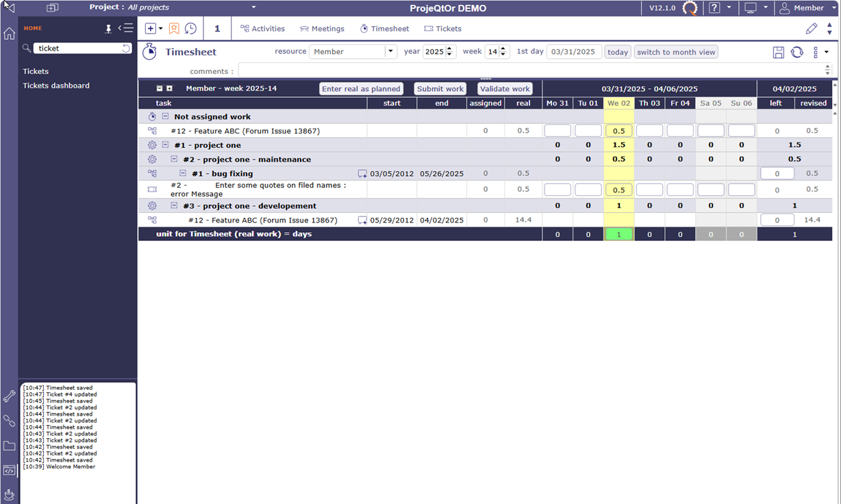Click gear icon beside #1 project one
Image resolution: width=841 pixels, height=504 pixels.
(152, 145)
